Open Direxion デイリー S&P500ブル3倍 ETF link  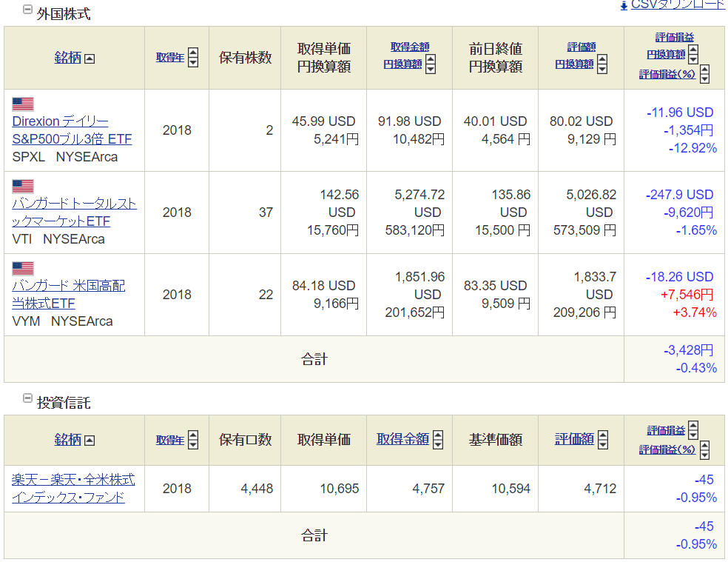[x=72, y=130]
